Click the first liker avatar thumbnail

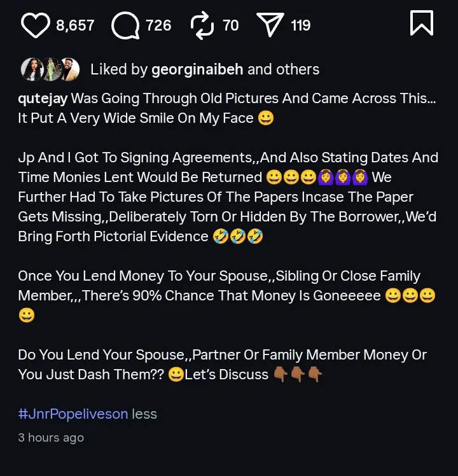click(32, 69)
